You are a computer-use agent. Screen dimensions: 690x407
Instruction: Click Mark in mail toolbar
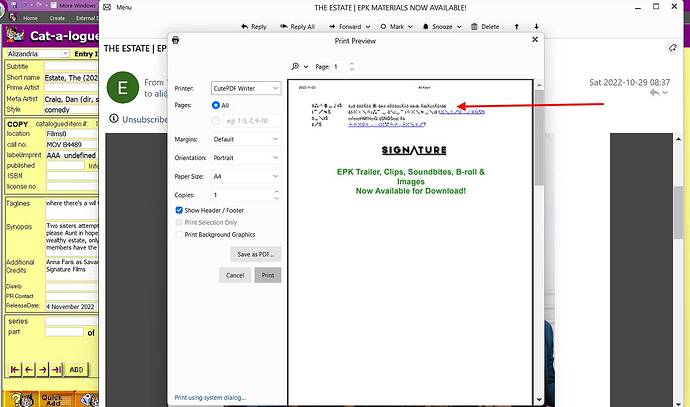392,27
